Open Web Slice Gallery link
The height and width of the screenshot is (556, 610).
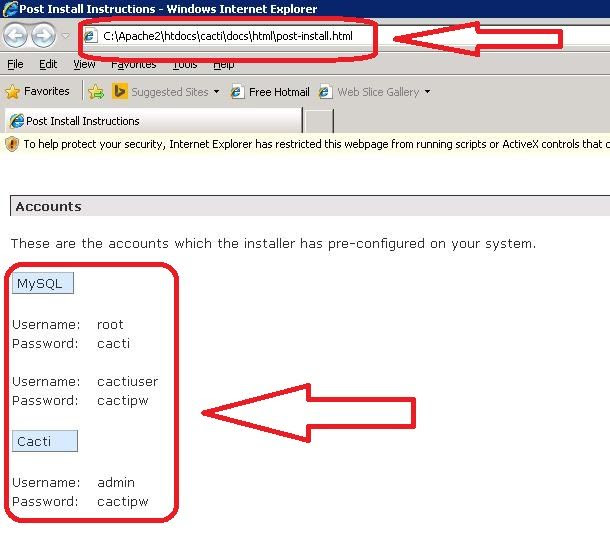click(378, 92)
